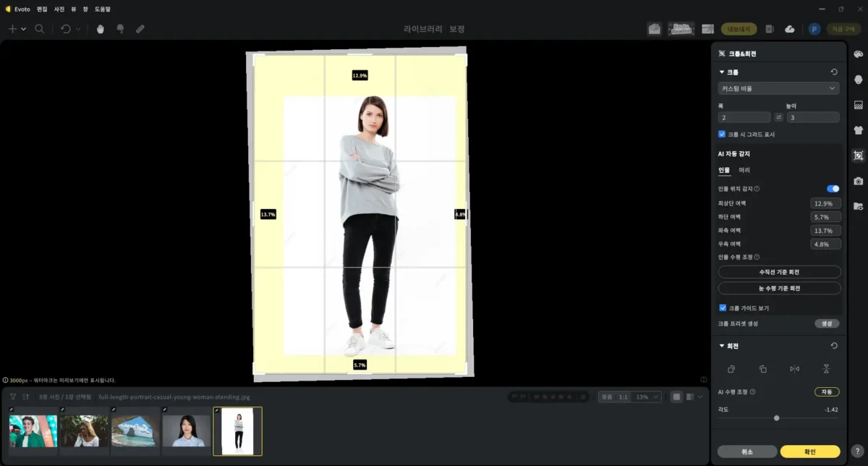Switch to the 머리 detection tab

coord(744,170)
